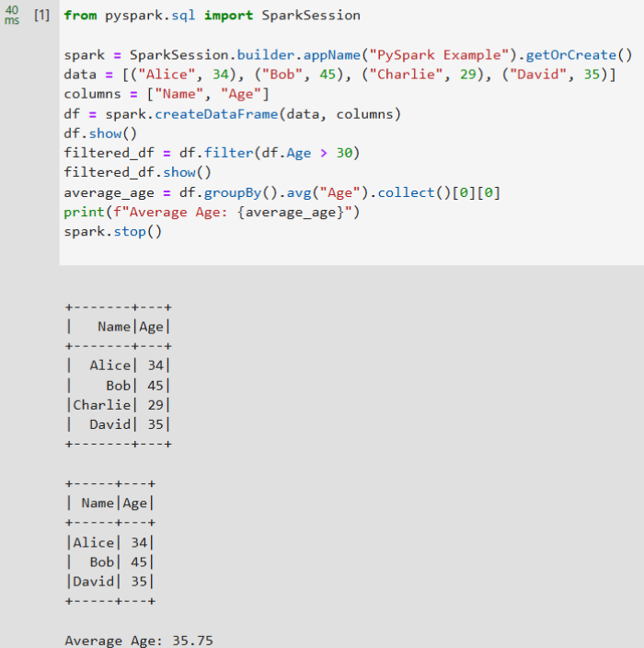The width and height of the screenshot is (644, 648).
Task: Click the 'Average Age: 35.75' output line
Action: pyautogui.click(x=139, y=640)
